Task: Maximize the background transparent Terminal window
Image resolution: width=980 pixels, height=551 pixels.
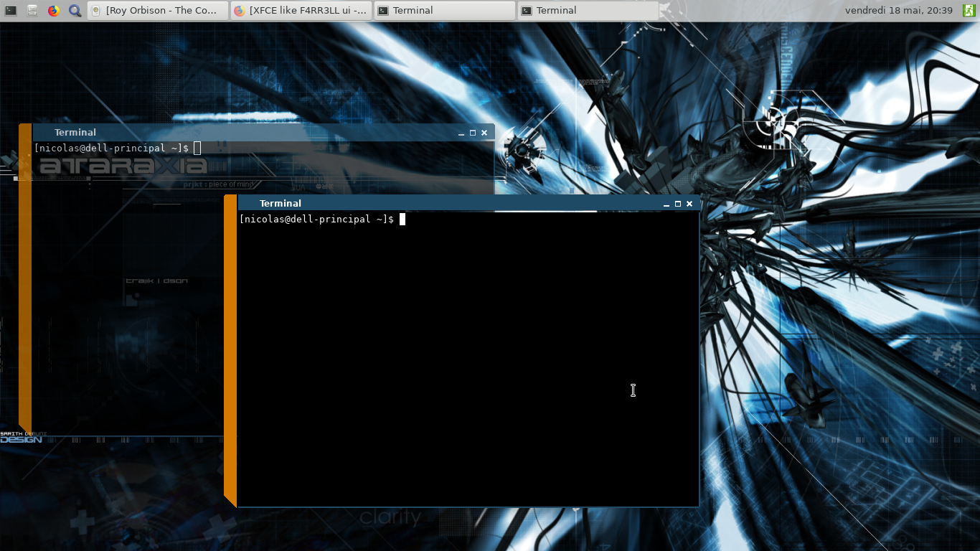Action: (x=473, y=133)
